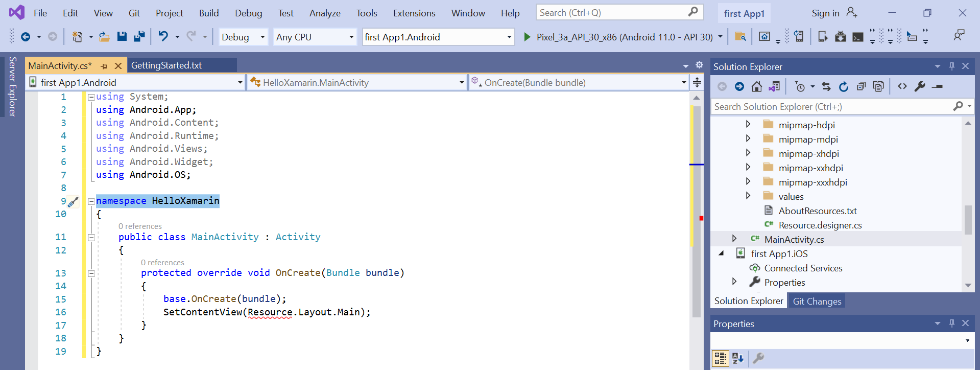Start debugging with the green play arrow

(x=527, y=37)
